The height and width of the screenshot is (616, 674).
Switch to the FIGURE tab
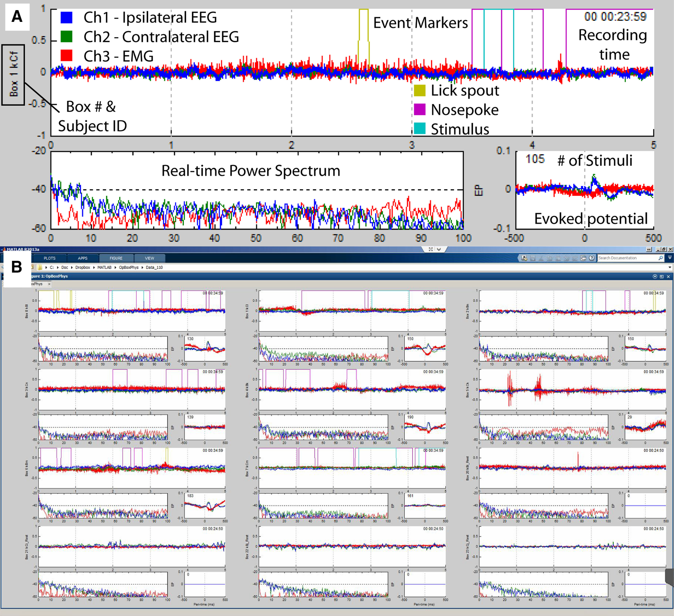coord(116,259)
